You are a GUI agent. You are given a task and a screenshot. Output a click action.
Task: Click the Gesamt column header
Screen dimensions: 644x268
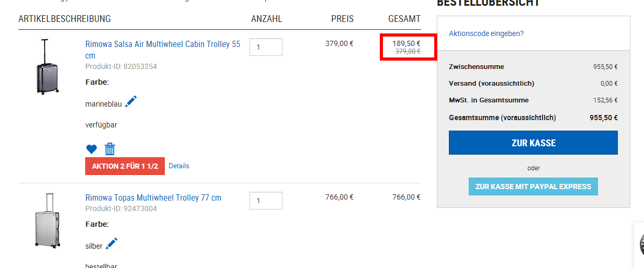(x=404, y=19)
